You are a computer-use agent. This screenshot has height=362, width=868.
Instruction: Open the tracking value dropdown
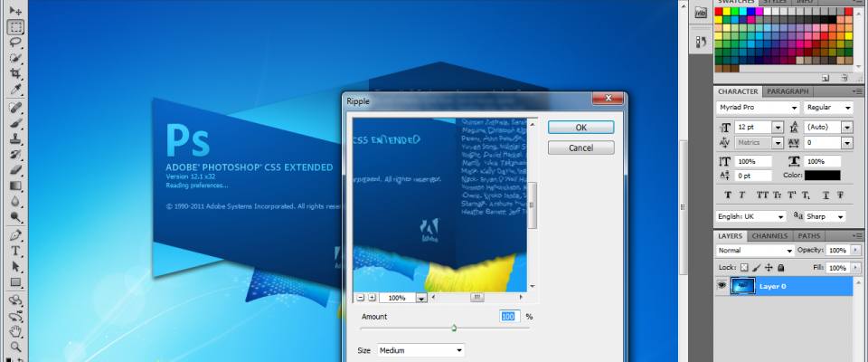pos(847,143)
